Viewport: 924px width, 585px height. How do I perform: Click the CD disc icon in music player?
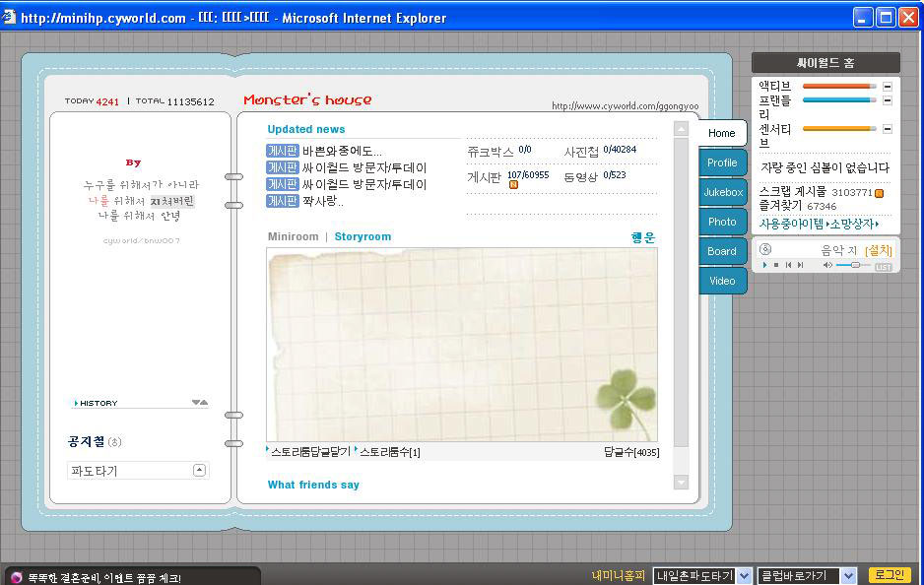[x=765, y=249]
